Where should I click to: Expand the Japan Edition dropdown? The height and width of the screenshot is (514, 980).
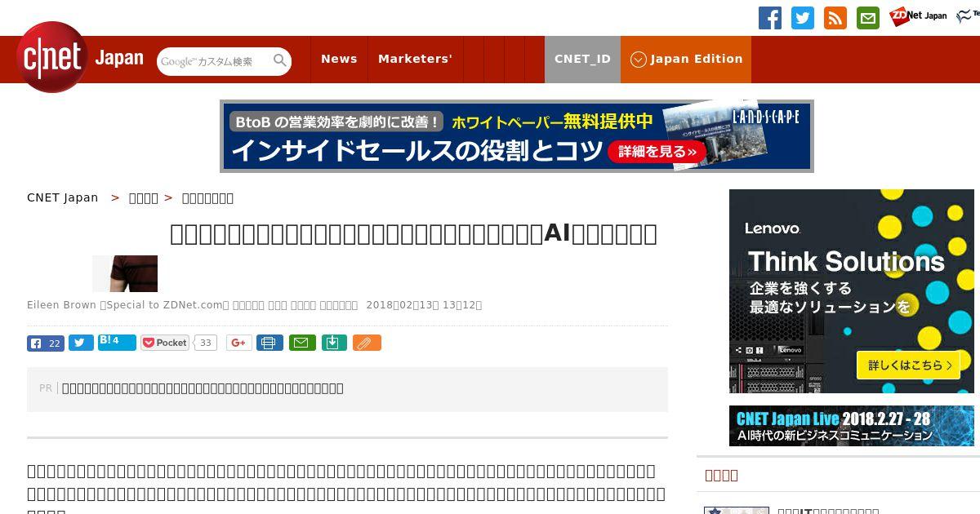[x=686, y=59]
